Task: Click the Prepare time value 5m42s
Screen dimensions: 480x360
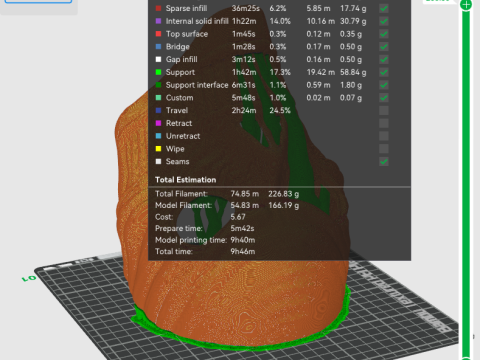Action: point(242,228)
